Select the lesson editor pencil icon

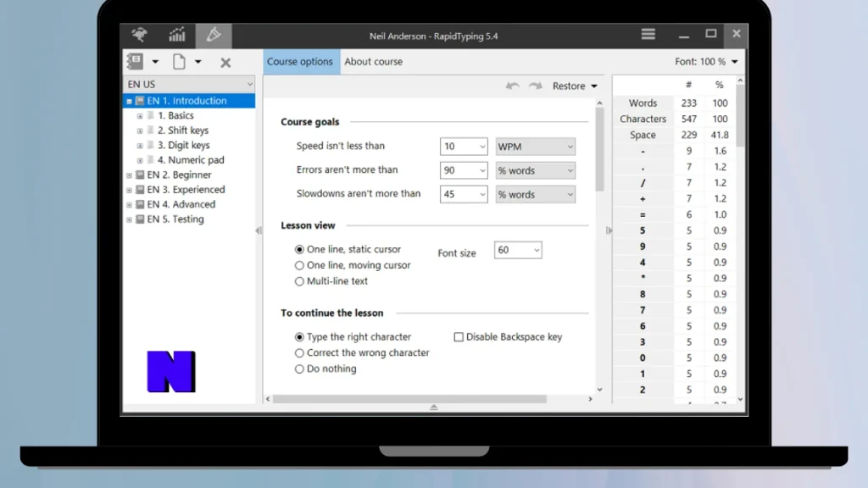(214, 36)
